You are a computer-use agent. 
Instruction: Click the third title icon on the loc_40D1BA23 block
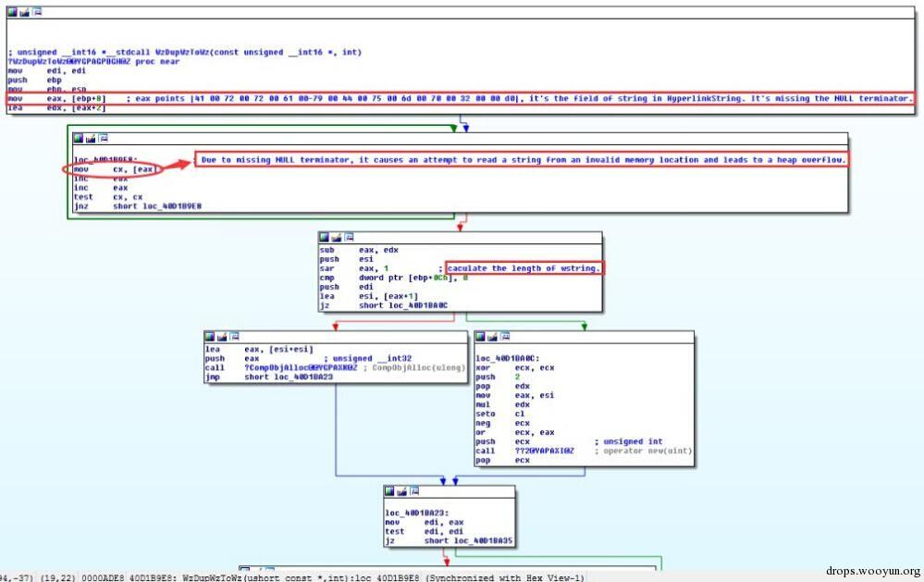pyautogui.click(x=414, y=490)
